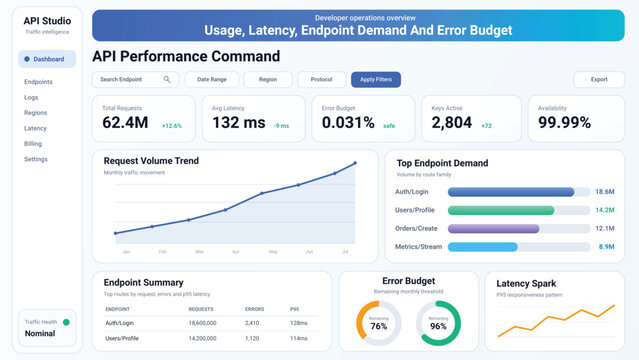Click the Avg Latency 132 ms card
639x360 pixels.
pyautogui.click(x=253, y=119)
